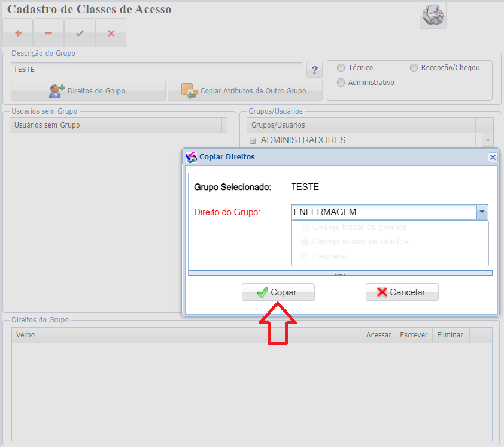Select the Técnico radio option

[x=341, y=68]
